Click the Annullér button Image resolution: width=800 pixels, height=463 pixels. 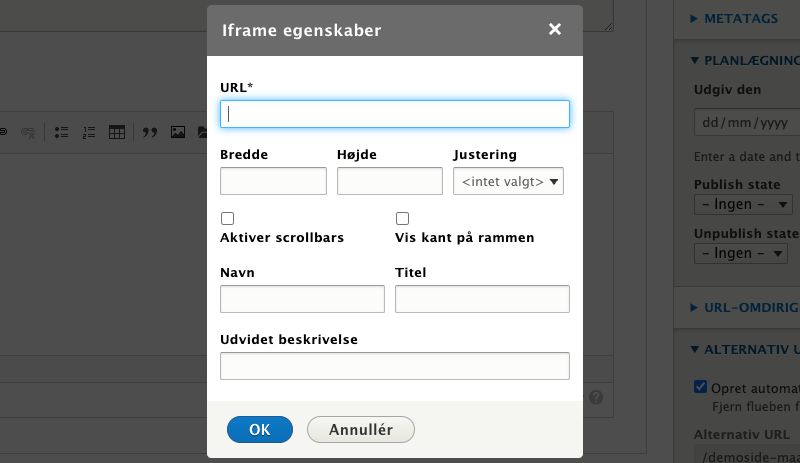point(360,430)
